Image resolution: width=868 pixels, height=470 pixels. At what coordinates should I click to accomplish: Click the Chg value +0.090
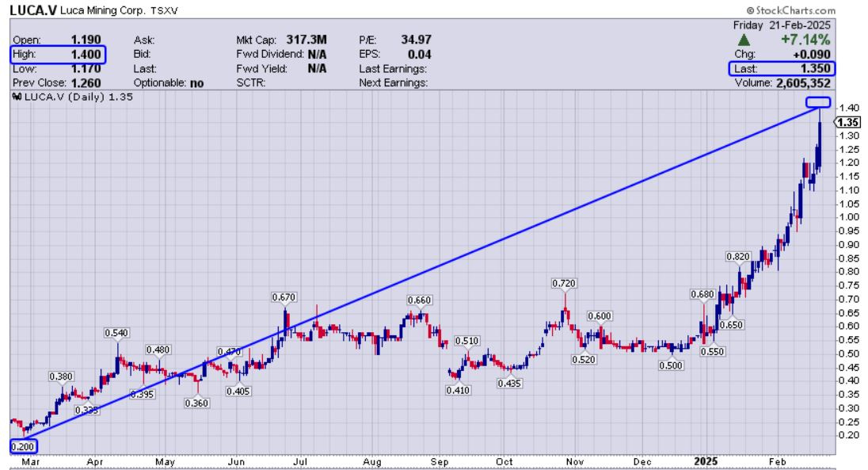pos(810,55)
